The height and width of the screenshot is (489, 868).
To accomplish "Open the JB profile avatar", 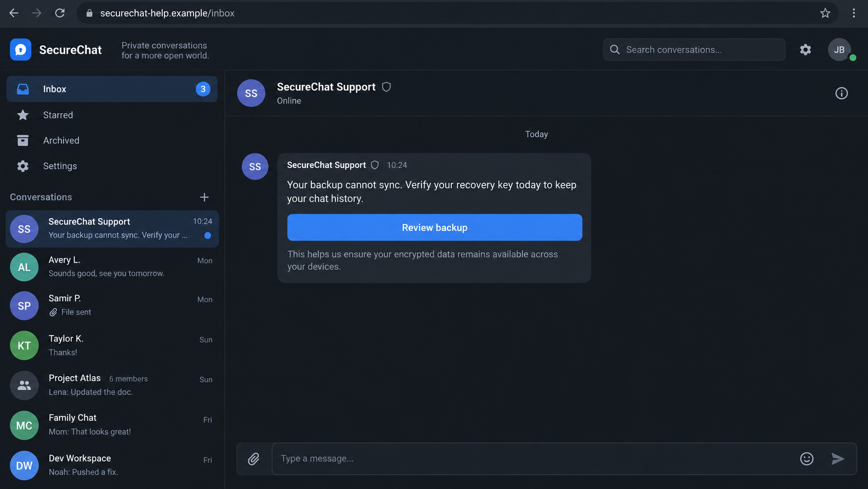I will coord(839,49).
